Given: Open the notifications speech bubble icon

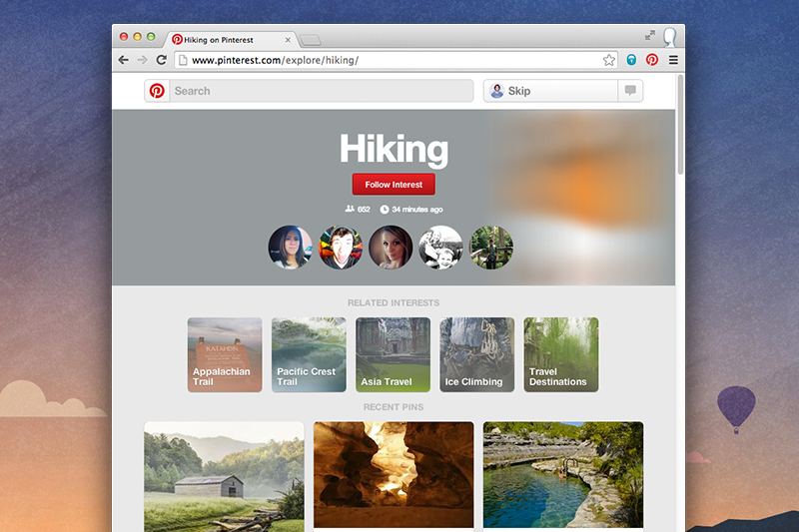Looking at the screenshot, I should 630,91.
